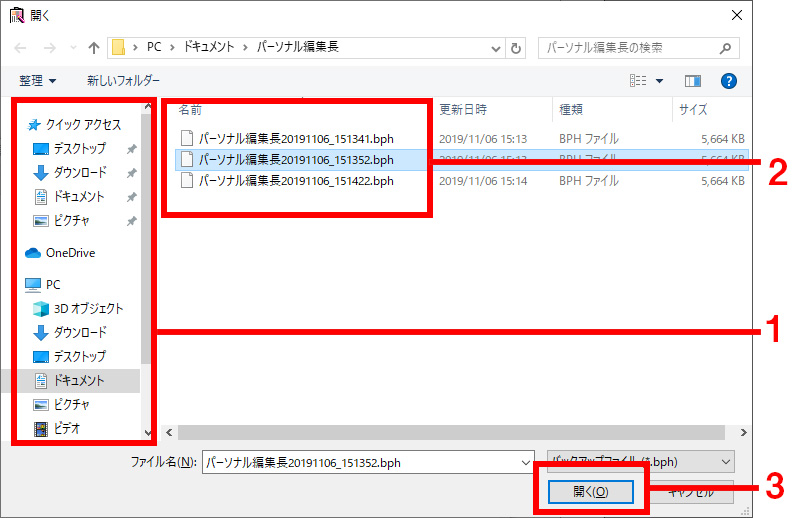Click the 開く(O) button
Viewport: 800px width, 518px height.
(x=590, y=491)
